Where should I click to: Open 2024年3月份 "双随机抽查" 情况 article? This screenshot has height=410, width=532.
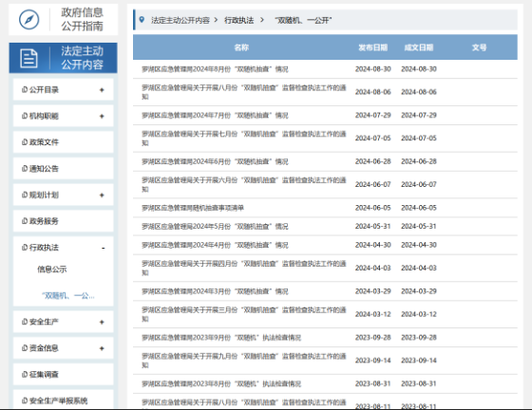click(x=215, y=291)
